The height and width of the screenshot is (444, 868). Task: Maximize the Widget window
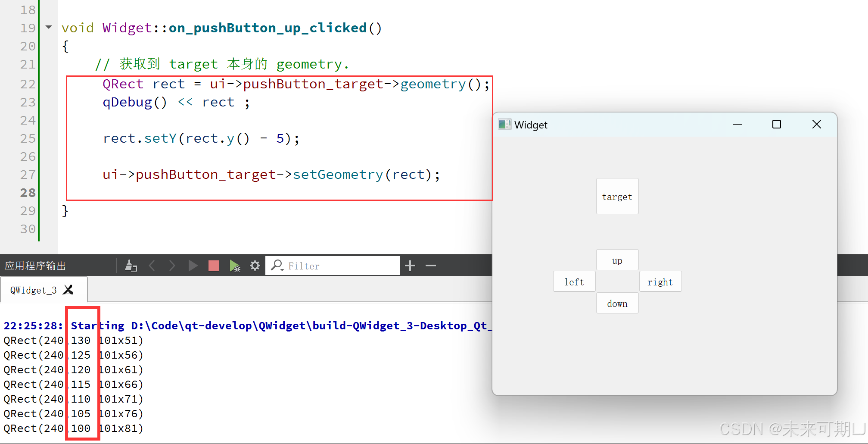[777, 124]
